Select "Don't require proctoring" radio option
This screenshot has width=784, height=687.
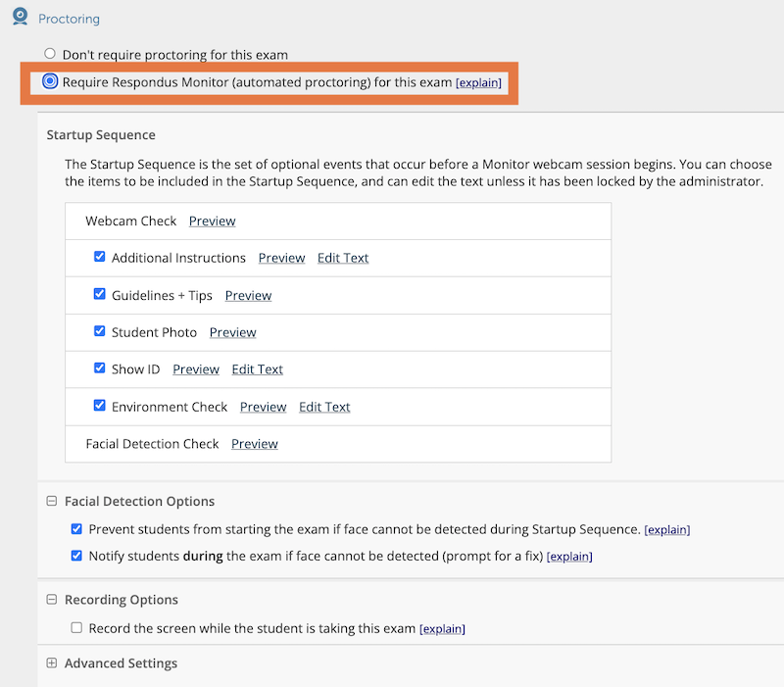(x=50, y=54)
